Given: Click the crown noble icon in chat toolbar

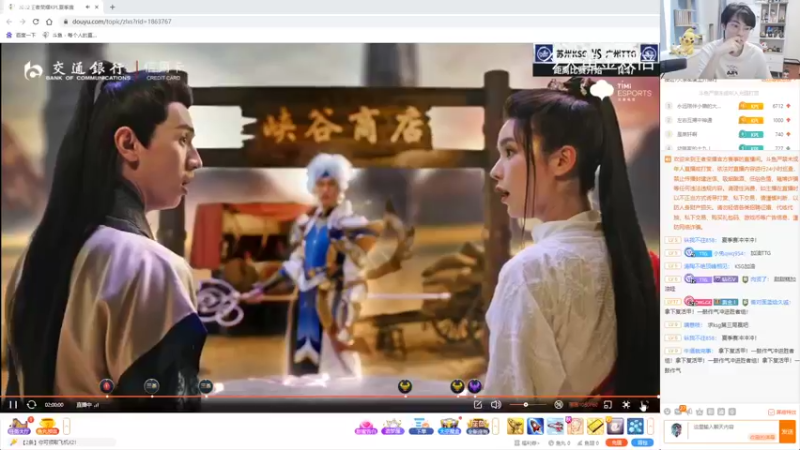Looking at the screenshot, I should coord(699,411).
